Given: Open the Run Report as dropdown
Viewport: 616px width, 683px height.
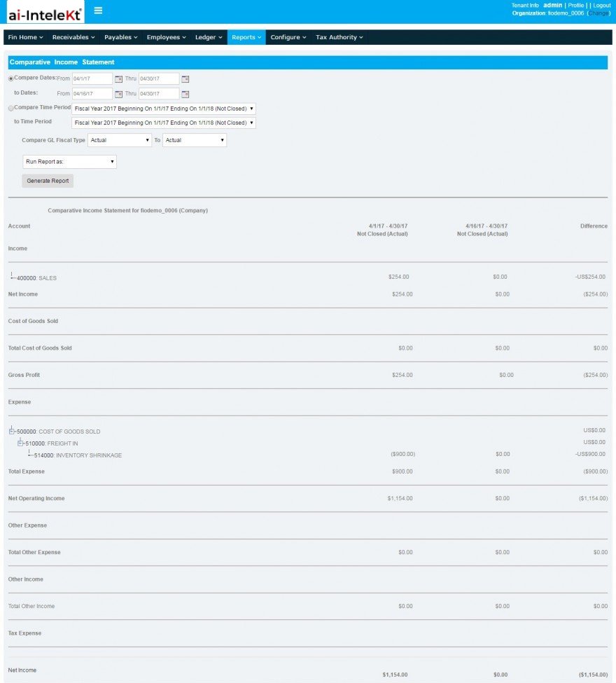Looking at the screenshot, I should (x=70, y=162).
